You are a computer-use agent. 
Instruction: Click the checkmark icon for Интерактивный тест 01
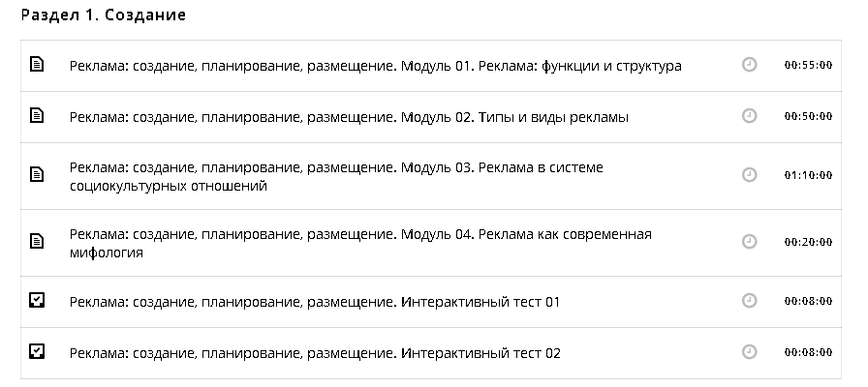coord(37,301)
